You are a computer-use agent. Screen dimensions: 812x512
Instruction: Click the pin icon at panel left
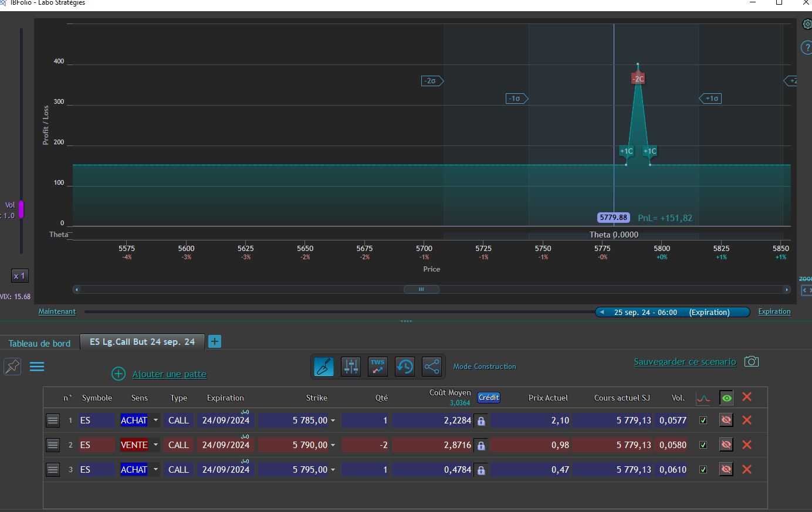pos(12,367)
